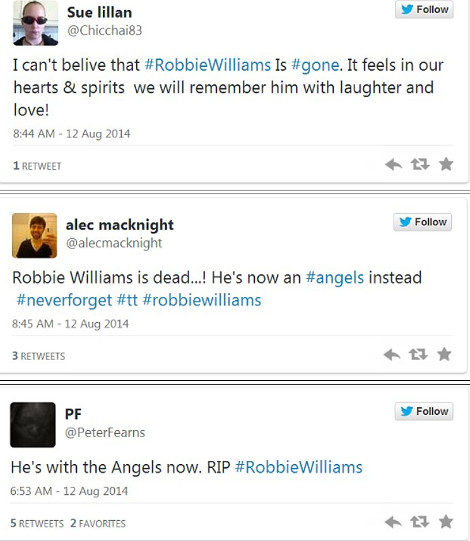Favorite Sue lillan's tweet with star

point(446,164)
